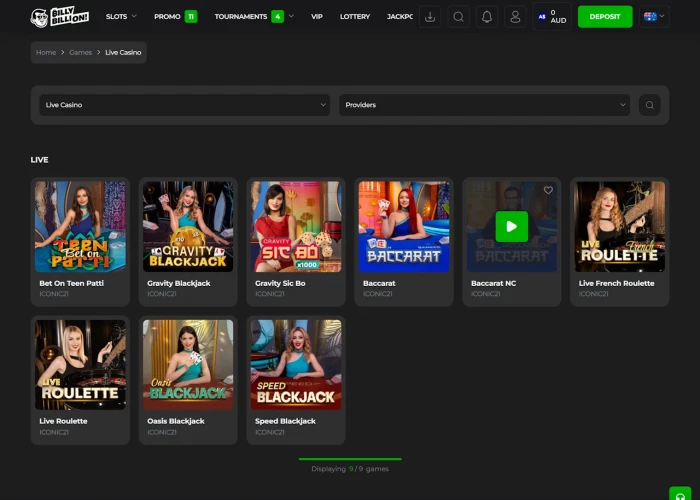700x500 pixels.
Task: Favorite Baccarat NC with heart icon
Action: pos(548,190)
